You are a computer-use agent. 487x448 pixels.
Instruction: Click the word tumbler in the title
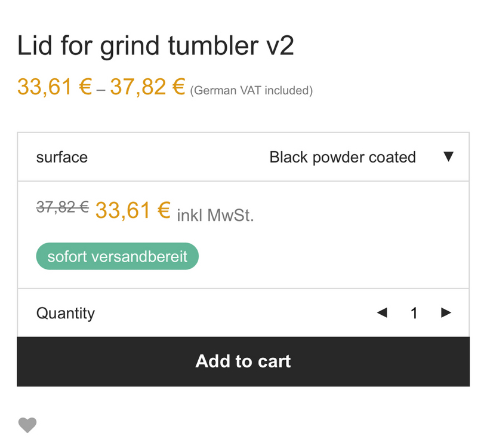208,46
